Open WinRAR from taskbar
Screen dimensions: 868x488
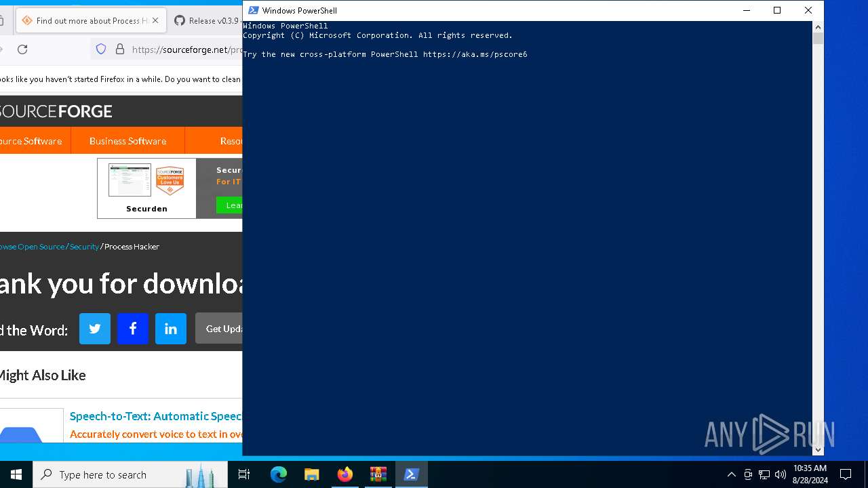(x=378, y=474)
